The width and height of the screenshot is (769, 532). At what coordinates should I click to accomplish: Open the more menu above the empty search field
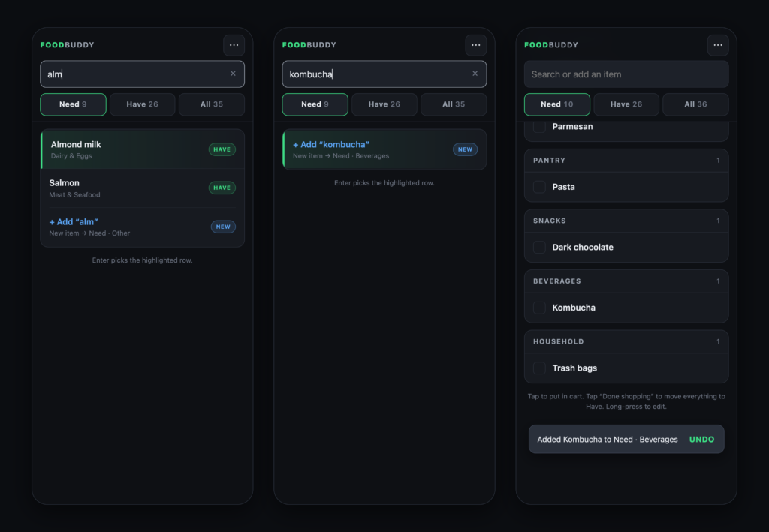(718, 45)
